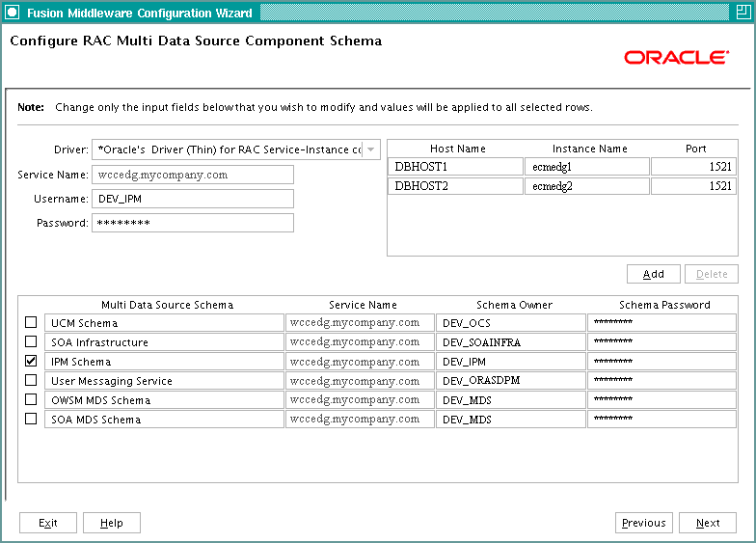756x543 pixels.
Task: Click the Port column header
Action: coord(696,149)
